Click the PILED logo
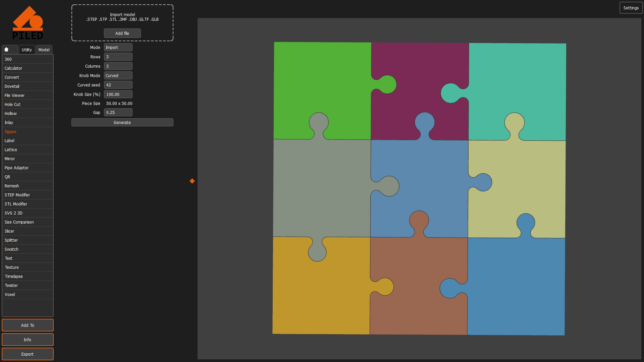The image size is (644, 362). pos(28,23)
